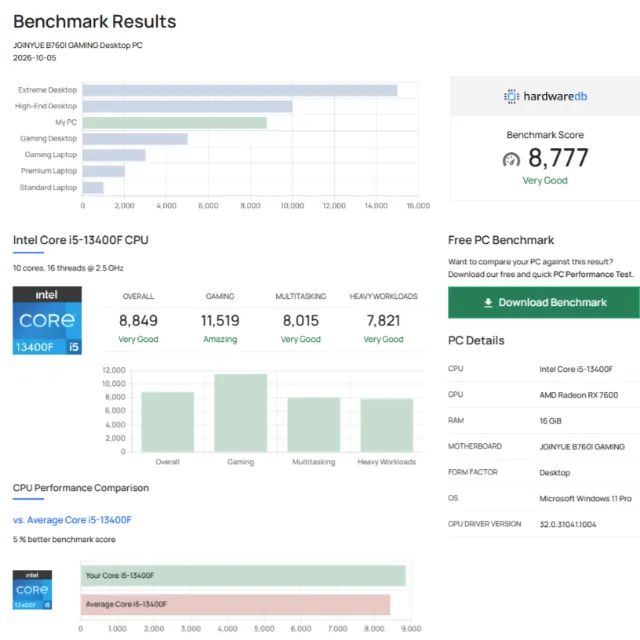
Task: Click the PC Details heading
Action: coord(476,340)
